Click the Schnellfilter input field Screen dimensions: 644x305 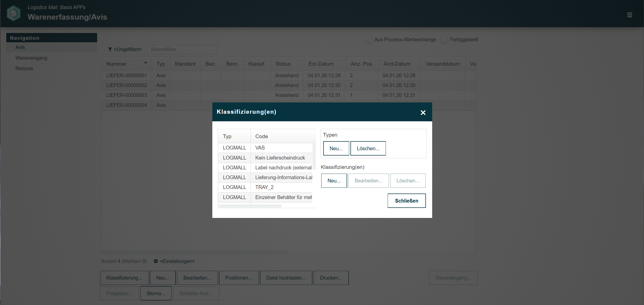point(182,49)
